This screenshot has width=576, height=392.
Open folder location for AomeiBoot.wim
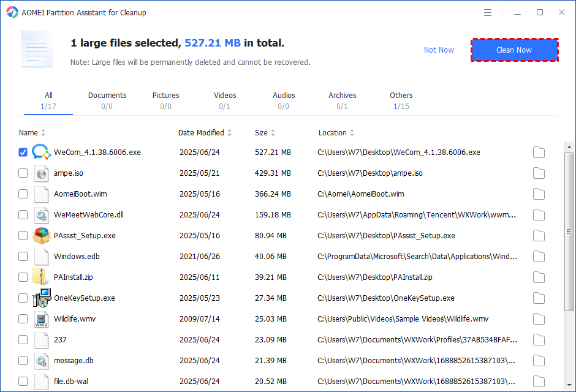[539, 194]
